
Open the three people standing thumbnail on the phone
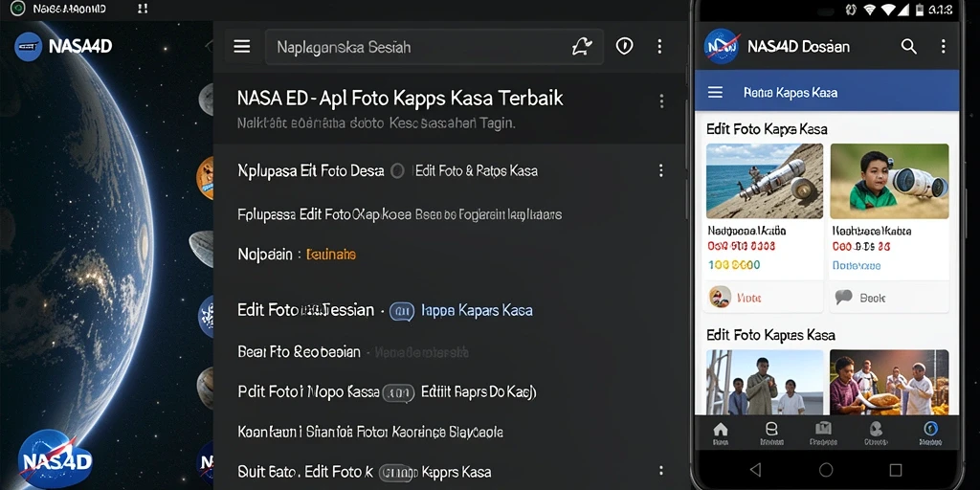[765, 383]
